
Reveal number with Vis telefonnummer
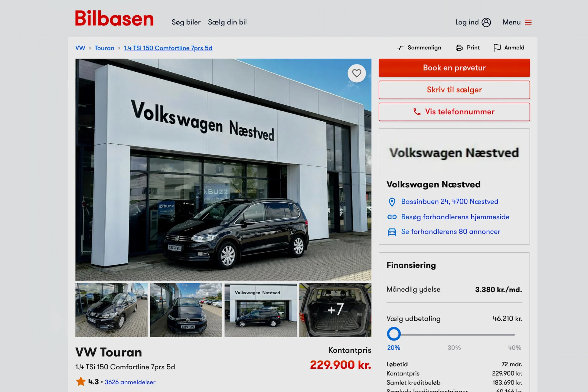pos(454,112)
